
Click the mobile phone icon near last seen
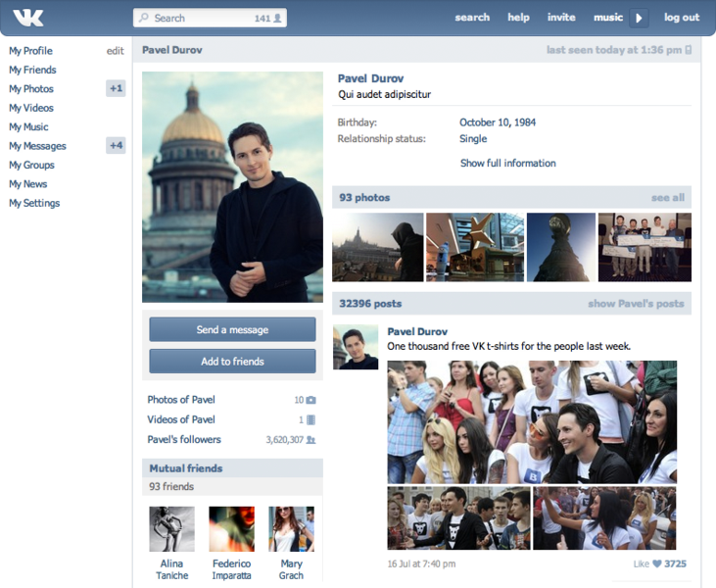(x=689, y=50)
